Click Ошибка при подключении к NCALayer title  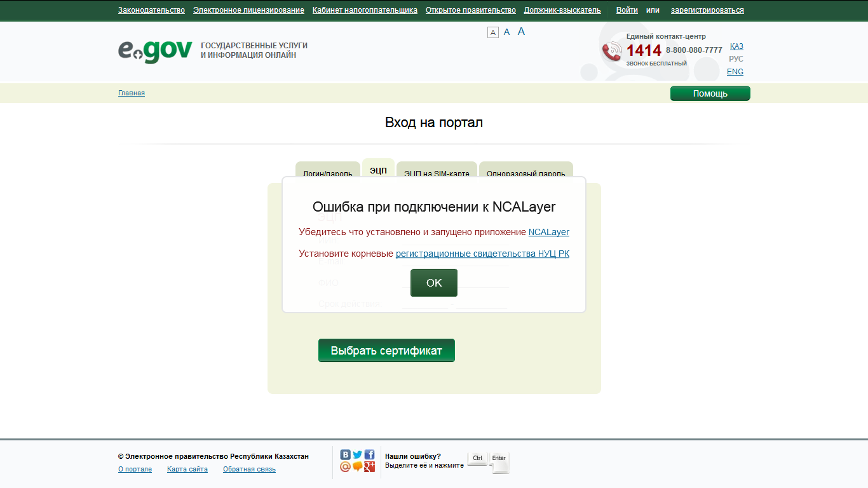click(434, 207)
